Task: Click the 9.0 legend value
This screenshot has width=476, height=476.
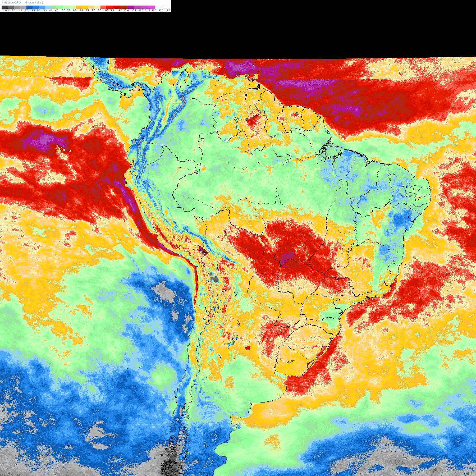Action: [x=112, y=10]
